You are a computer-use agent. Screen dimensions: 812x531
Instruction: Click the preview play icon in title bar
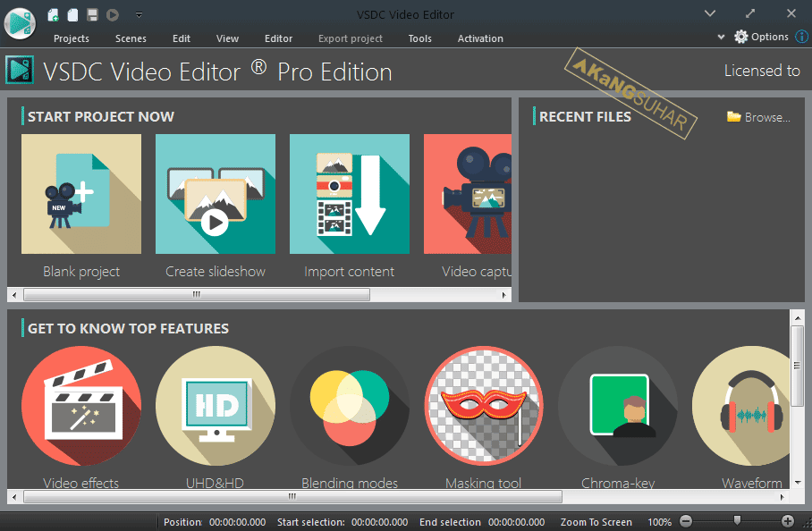(x=113, y=15)
